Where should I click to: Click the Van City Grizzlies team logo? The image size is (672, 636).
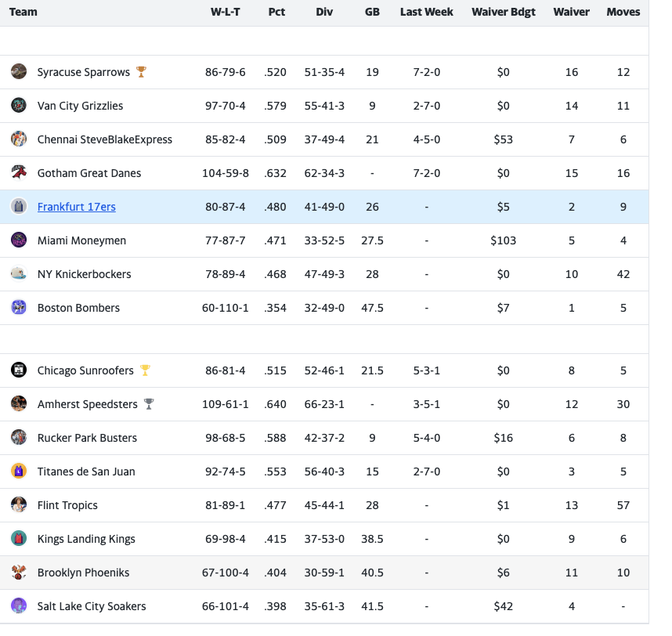19,106
